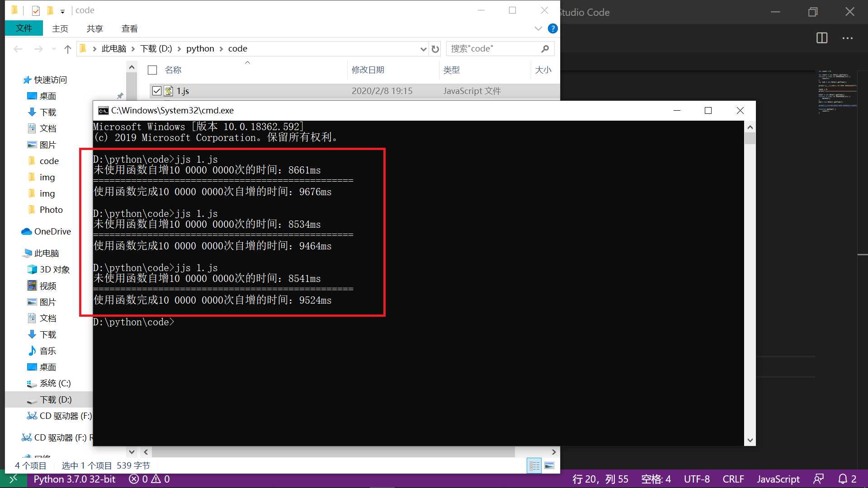This screenshot has width=868, height=488.
Task: Open 视频 folder in navigation pane
Action: (x=42, y=286)
